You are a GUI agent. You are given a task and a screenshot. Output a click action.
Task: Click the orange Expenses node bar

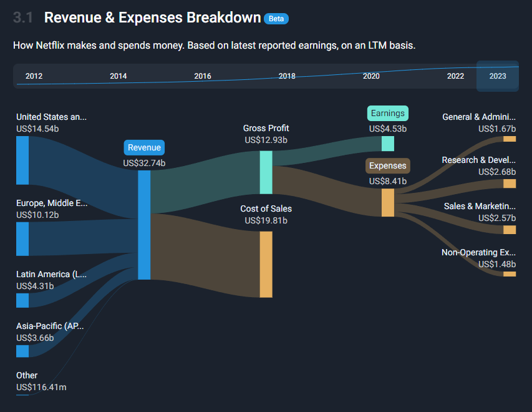click(388, 203)
